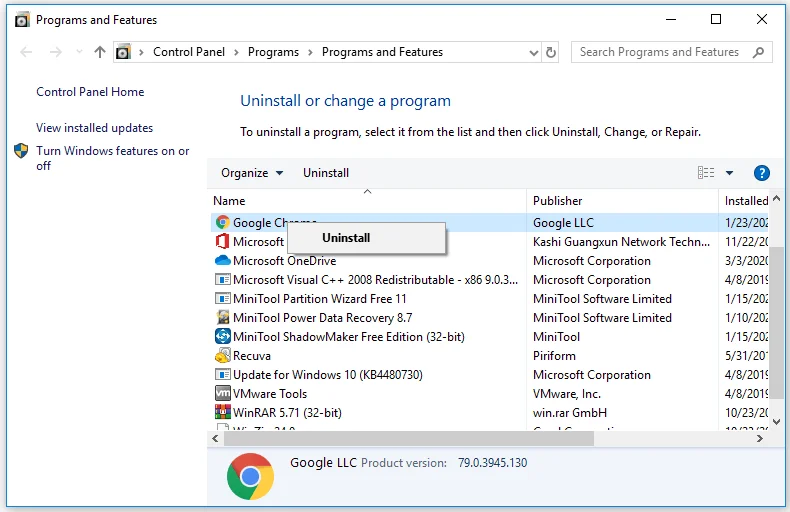Click horizontal scrollbar right arrow
The width and height of the screenshot is (790, 512).
pos(760,438)
